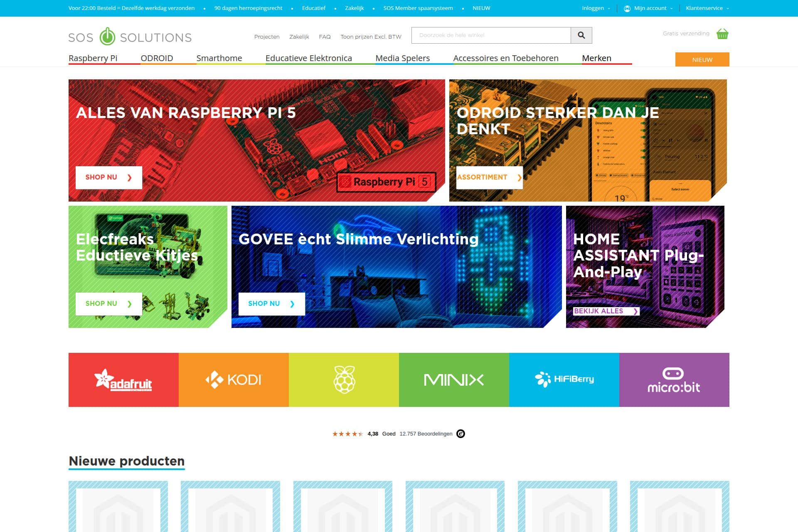
Task: Click the Zakelijk link in top bar
Action: (354, 8)
